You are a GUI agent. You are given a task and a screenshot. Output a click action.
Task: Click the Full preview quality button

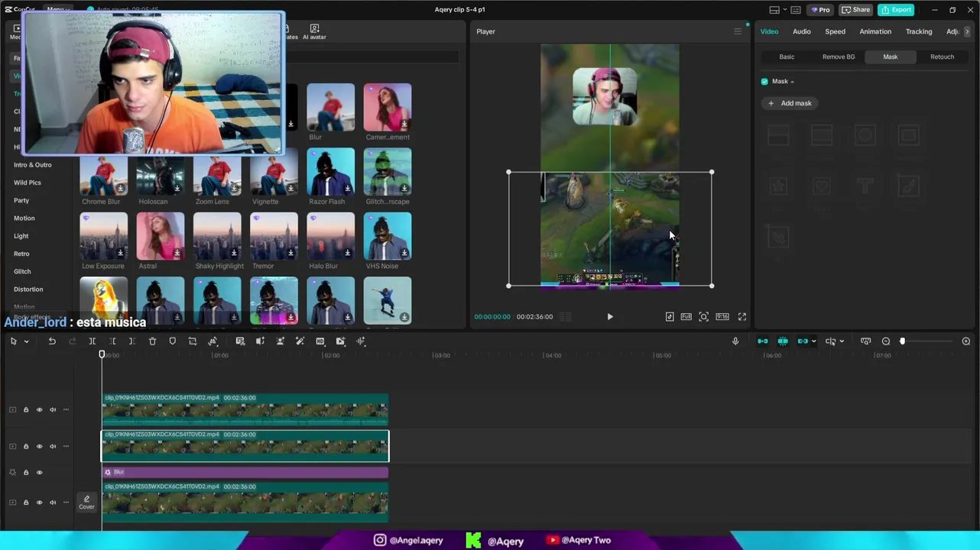click(686, 316)
